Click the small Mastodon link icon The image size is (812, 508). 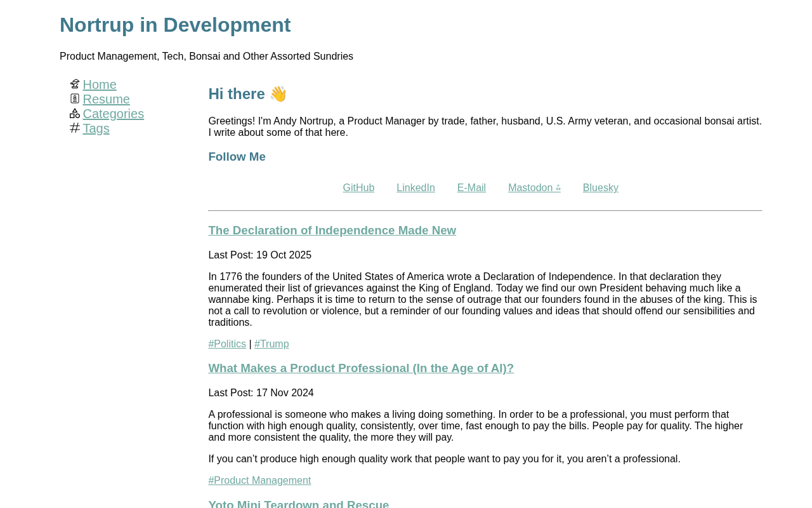coord(558,188)
